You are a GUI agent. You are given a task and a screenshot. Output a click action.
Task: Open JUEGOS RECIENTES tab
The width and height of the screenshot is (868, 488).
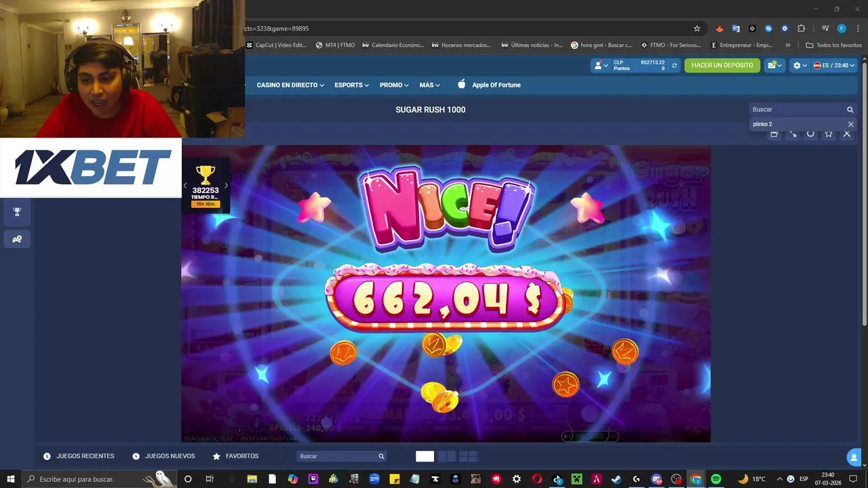79,456
